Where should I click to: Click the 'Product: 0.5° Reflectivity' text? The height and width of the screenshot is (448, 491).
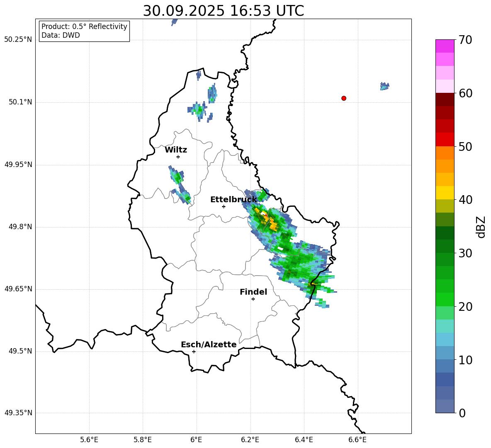point(84,26)
